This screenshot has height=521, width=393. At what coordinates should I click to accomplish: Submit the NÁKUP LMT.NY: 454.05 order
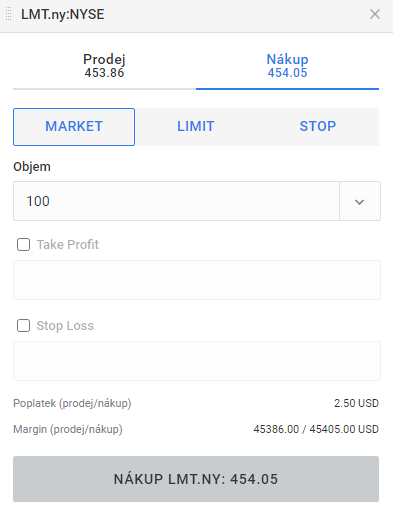click(196, 479)
